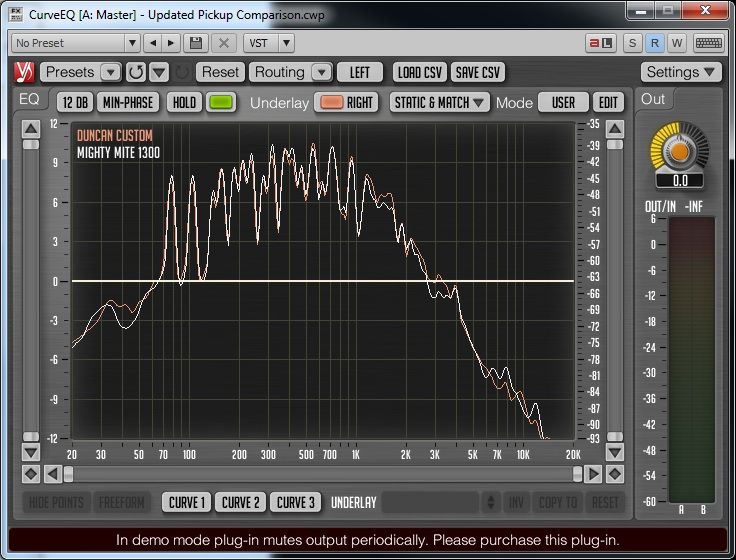
Task: Delete preset with the X icon
Action: [x=224, y=43]
